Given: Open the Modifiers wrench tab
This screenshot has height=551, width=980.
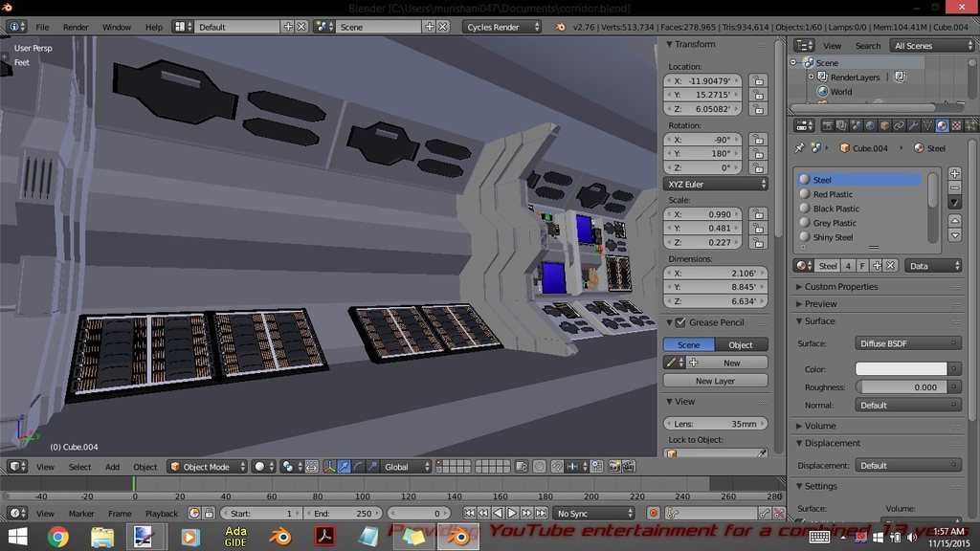Looking at the screenshot, I should [x=913, y=125].
